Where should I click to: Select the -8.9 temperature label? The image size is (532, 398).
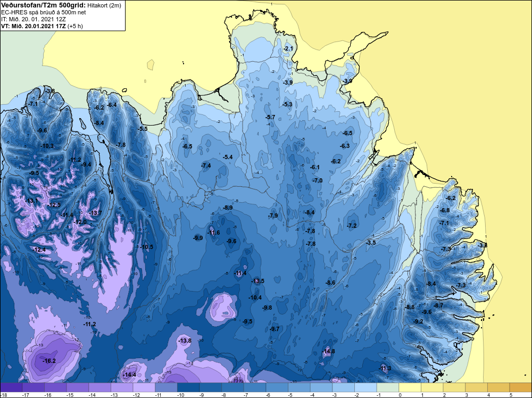(x=228, y=208)
